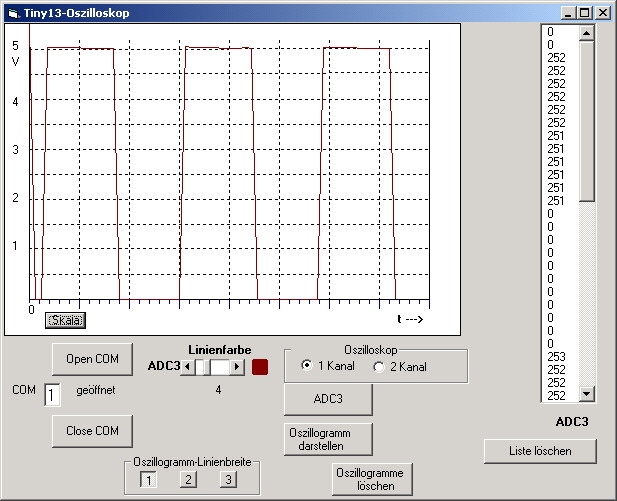
Task: Click the ADC3 channel button
Action: click(x=328, y=399)
